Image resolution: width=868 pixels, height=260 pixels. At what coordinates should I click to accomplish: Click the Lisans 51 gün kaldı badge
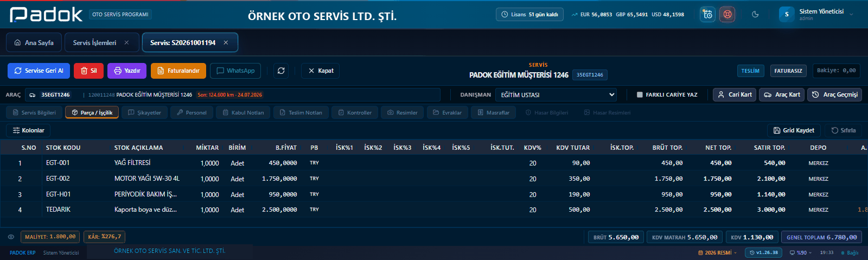pyautogui.click(x=529, y=15)
